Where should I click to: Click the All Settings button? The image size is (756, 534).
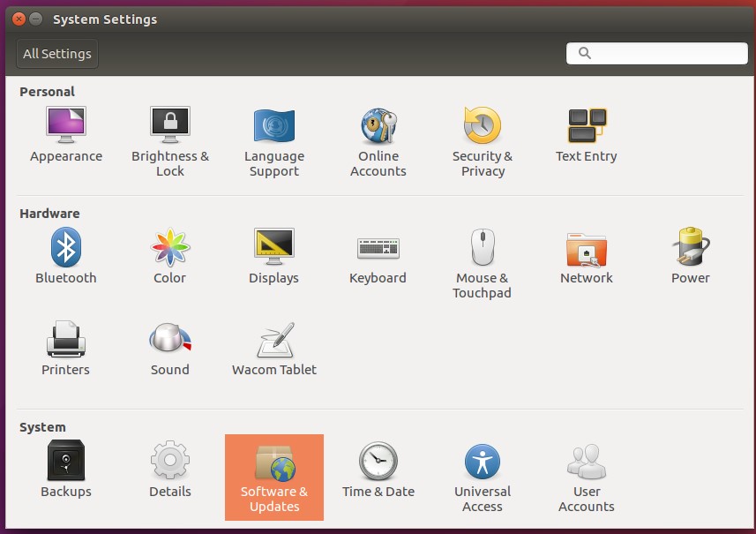tap(57, 54)
